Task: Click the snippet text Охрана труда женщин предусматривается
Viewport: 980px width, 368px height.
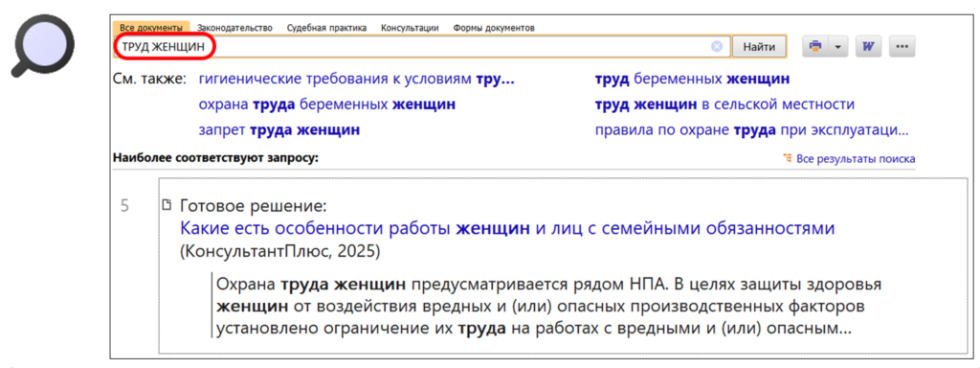Action: click(x=548, y=307)
